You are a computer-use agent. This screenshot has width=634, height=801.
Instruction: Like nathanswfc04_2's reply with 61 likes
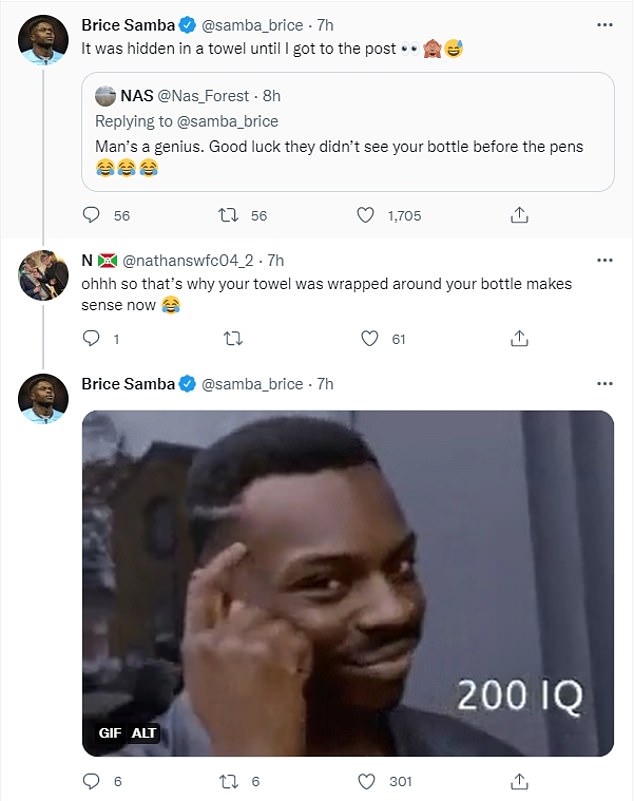pos(370,338)
